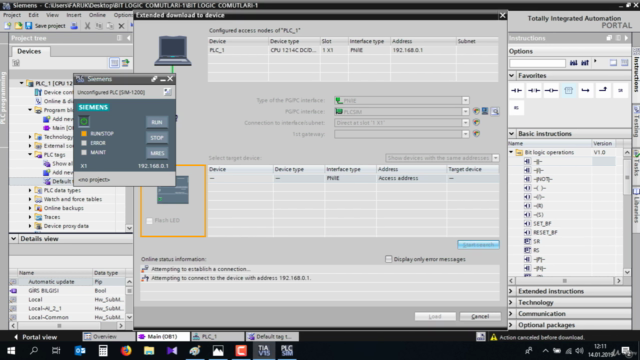
Task: Insert close branch from Favorites
Action: 603,90
